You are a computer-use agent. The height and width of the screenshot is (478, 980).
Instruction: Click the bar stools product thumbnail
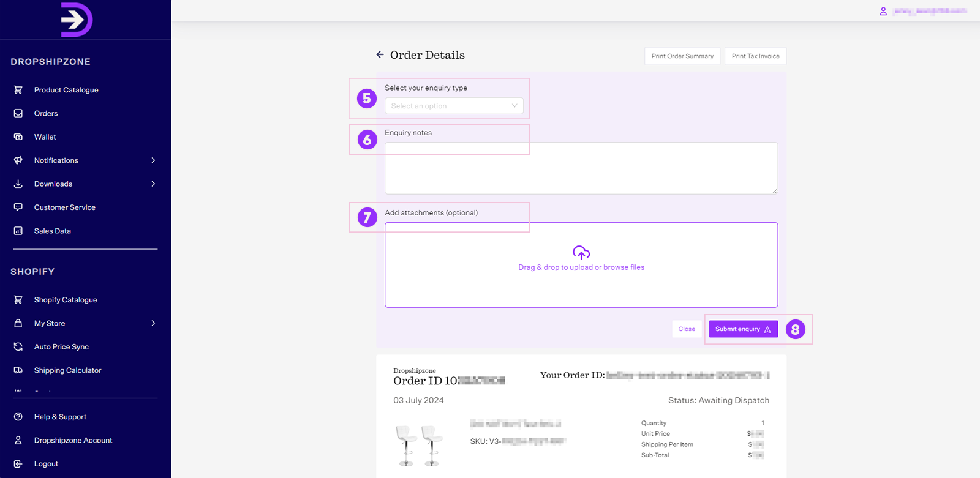(x=420, y=446)
